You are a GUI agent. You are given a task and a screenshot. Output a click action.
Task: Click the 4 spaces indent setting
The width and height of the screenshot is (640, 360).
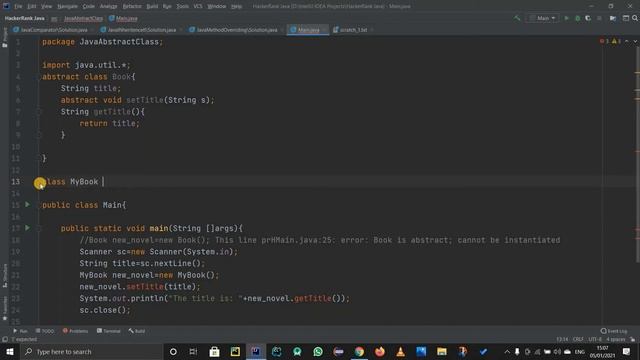(x=615, y=340)
